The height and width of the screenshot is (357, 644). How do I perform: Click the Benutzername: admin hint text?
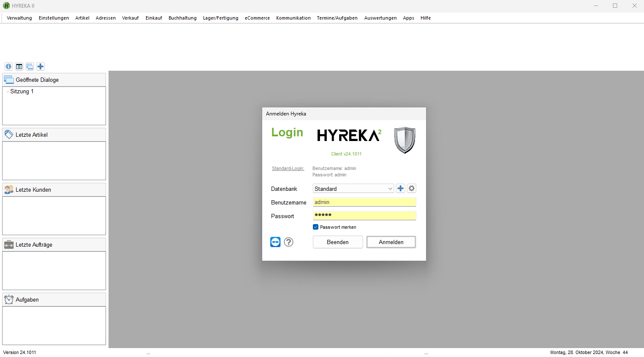click(x=334, y=168)
